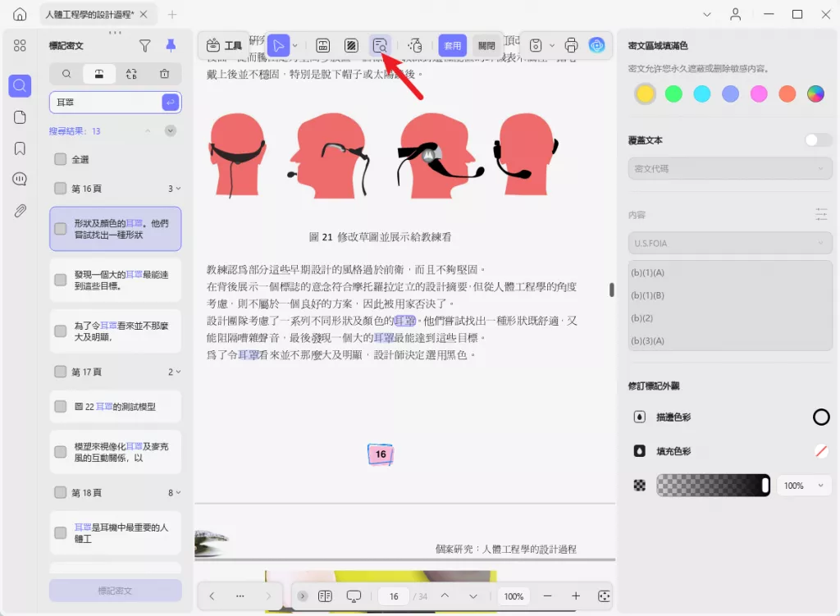The height and width of the screenshot is (616, 840).
Task: Click the 描邊色彩 stroke color circle
Action: [x=820, y=417]
